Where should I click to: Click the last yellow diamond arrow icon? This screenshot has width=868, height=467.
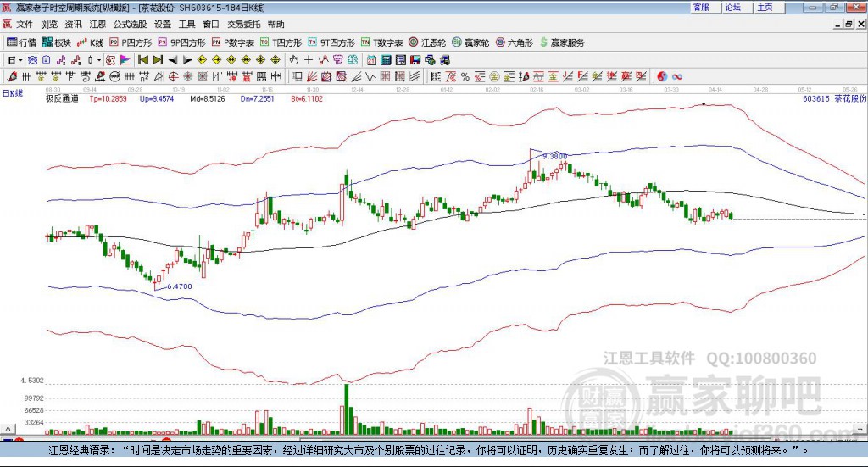(275, 60)
